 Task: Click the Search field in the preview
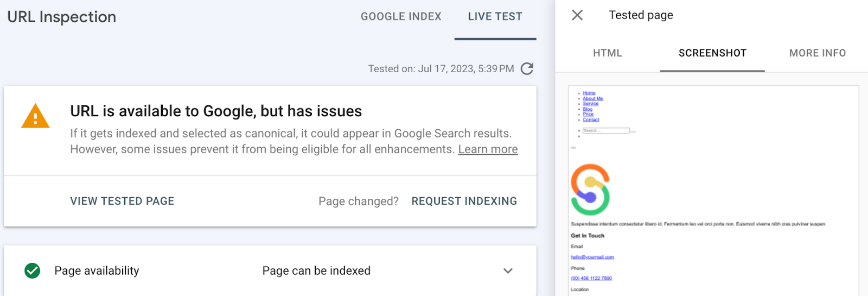point(606,131)
